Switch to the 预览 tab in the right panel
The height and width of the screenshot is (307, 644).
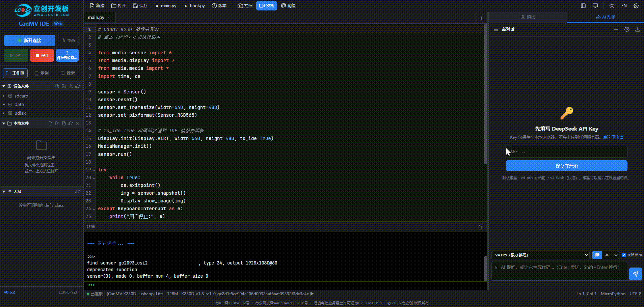528,17
